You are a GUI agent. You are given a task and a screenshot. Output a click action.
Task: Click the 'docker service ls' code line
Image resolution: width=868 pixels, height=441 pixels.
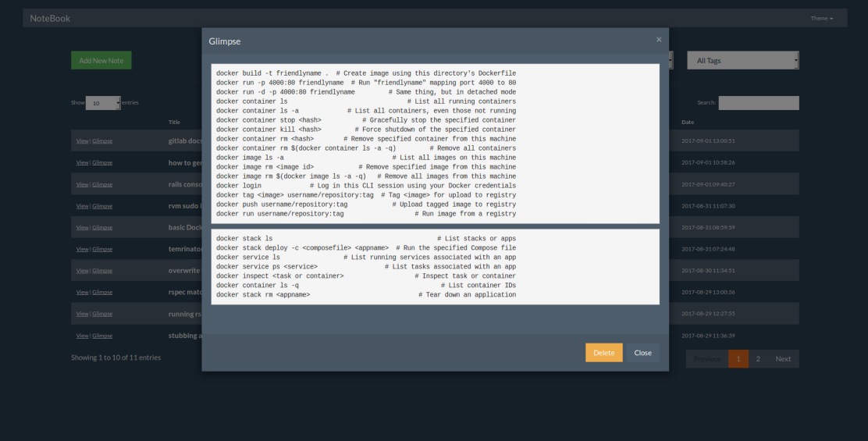coord(366,258)
